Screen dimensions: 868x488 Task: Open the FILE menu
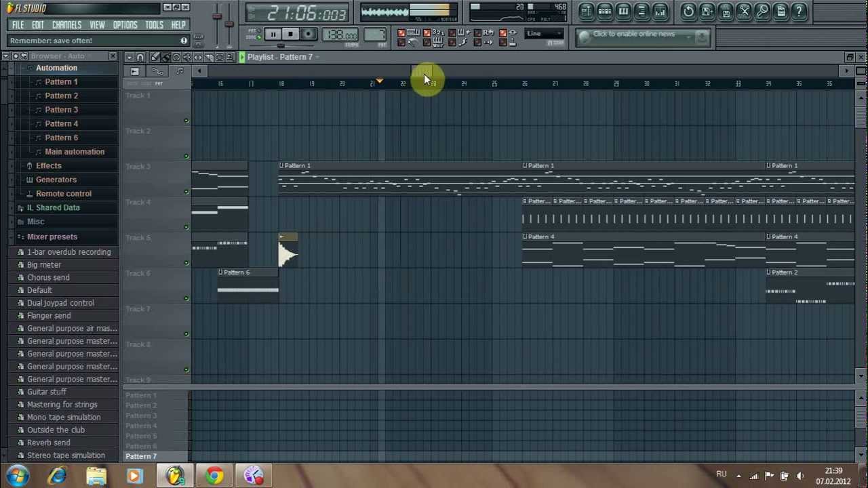[18, 25]
